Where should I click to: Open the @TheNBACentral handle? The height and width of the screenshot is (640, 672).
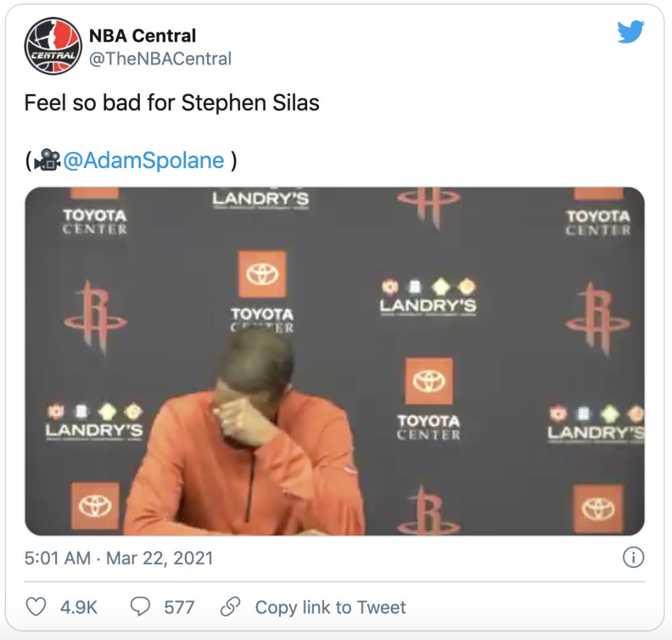point(161,58)
